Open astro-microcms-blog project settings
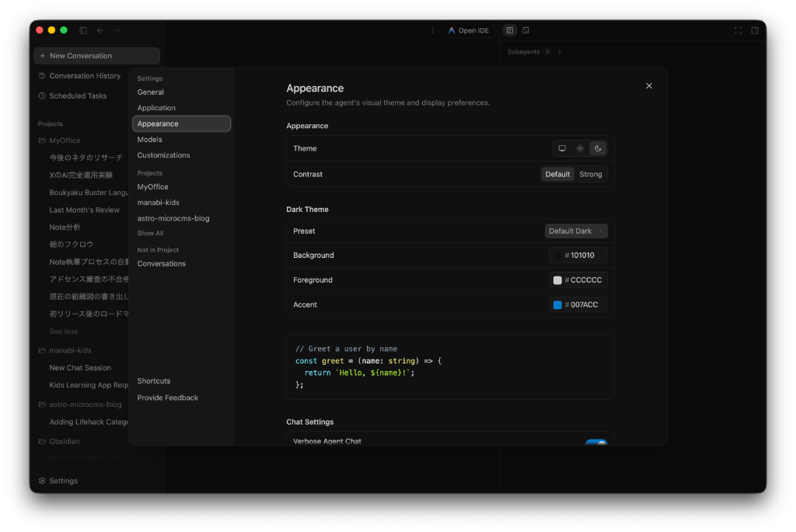 click(x=173, y=218)
